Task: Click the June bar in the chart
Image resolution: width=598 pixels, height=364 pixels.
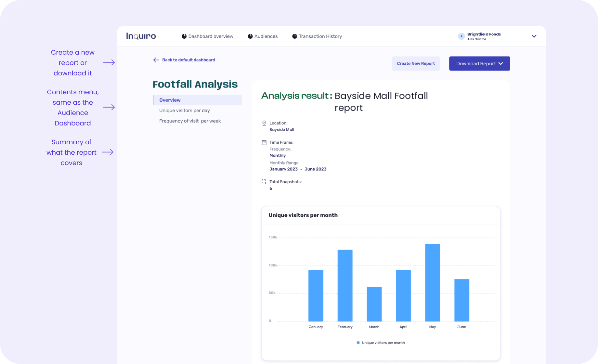Action: click(x=462, y=300)
